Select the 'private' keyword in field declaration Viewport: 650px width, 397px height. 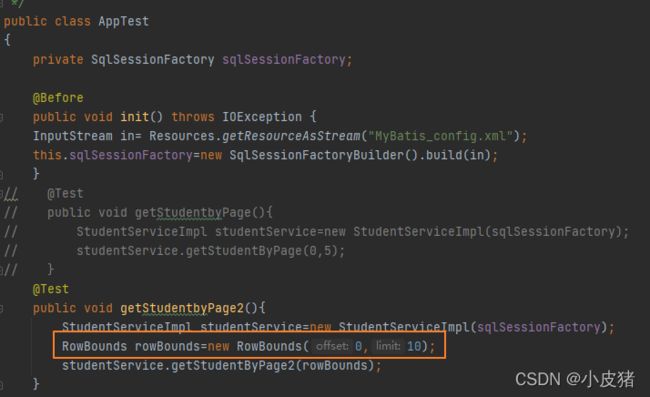(x=58, y=60)
